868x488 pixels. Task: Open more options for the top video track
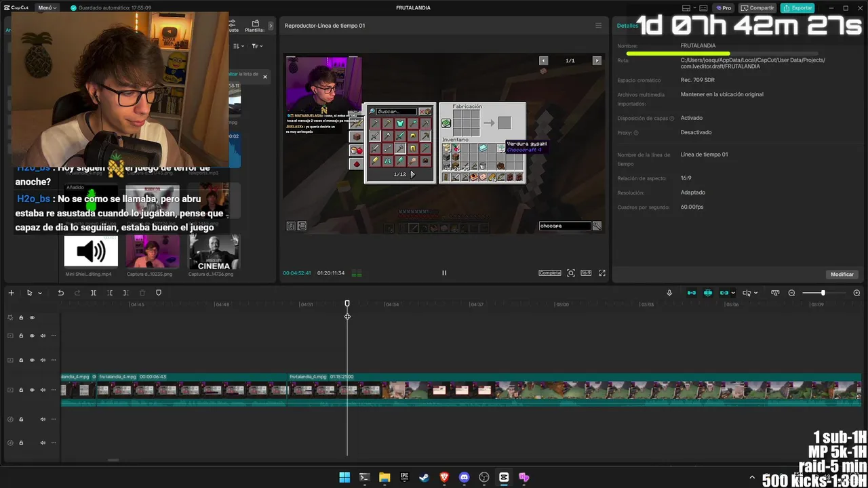point(54,335)
